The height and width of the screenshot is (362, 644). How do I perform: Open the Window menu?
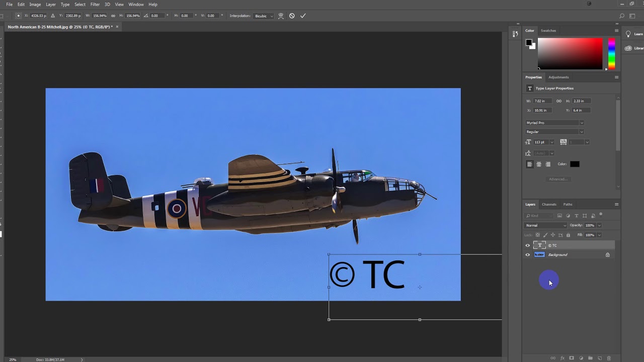tap(136, 5)
